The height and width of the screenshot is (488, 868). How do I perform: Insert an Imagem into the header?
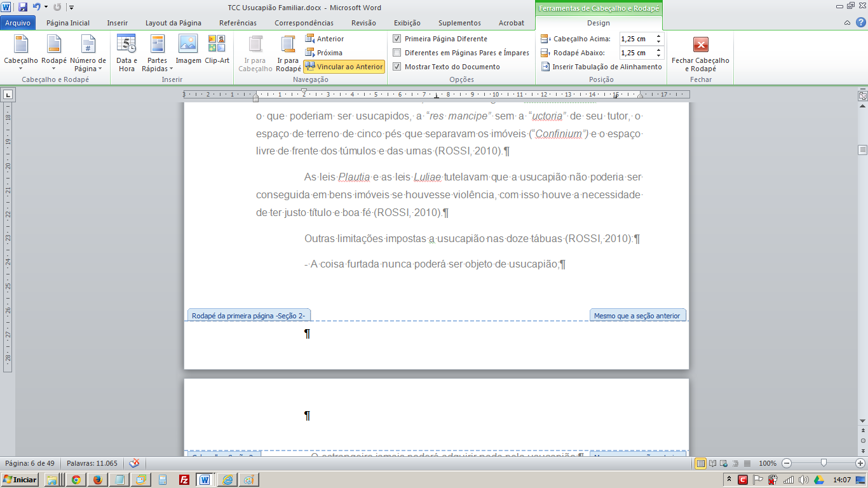188,50
